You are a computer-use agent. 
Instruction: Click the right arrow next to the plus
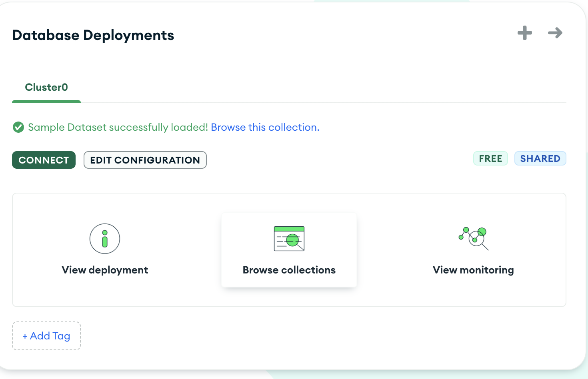(x=555, y=33)
